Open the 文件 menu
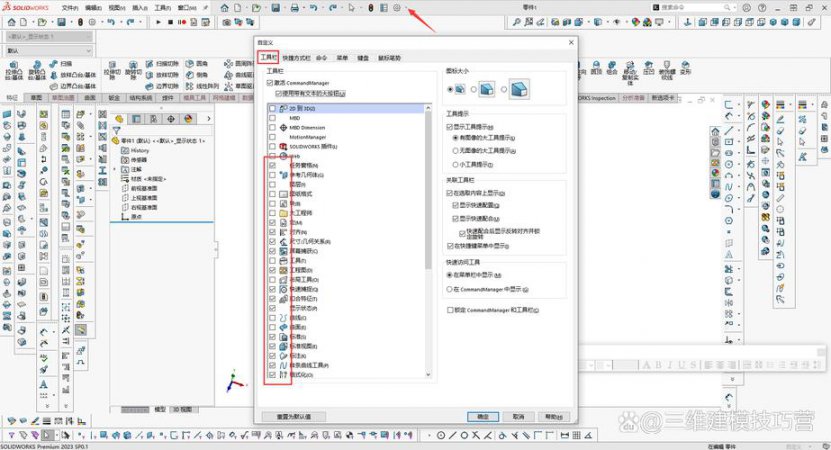 click(x=69, y=8)
